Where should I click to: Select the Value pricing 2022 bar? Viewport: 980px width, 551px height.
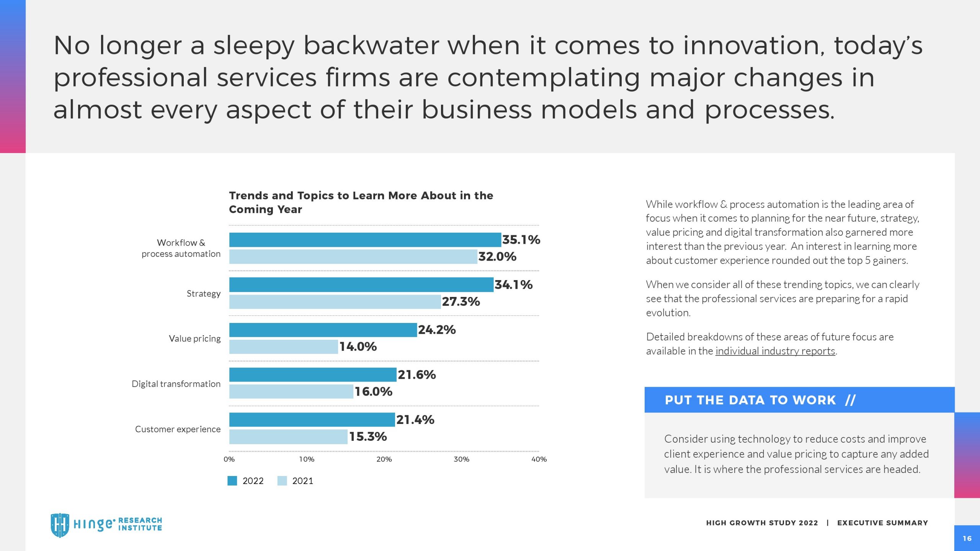[x=323, y=330]
